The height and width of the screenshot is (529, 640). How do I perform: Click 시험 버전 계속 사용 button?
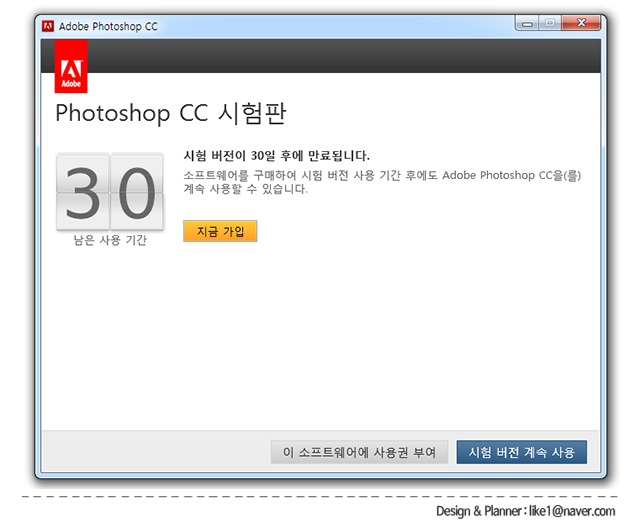[522, 452]
